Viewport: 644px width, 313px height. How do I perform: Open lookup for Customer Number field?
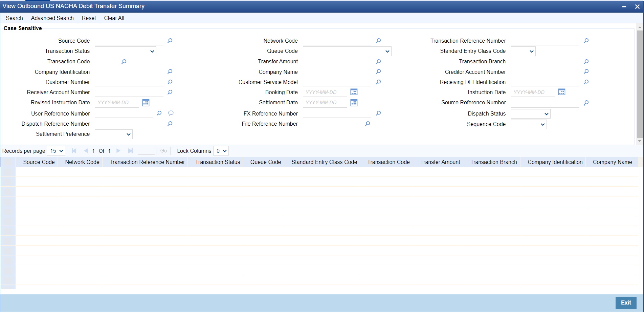(x=170, y=82)
